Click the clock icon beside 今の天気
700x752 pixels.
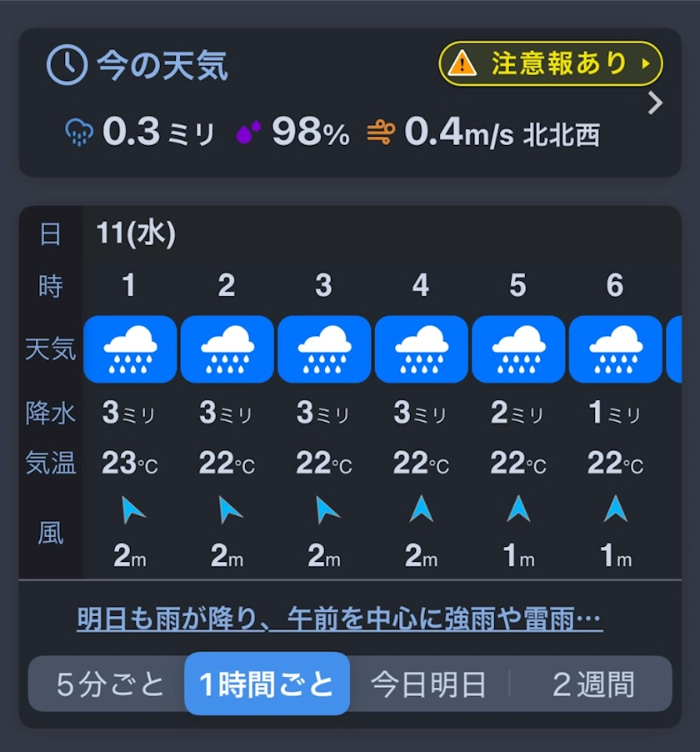click(67, 65)
